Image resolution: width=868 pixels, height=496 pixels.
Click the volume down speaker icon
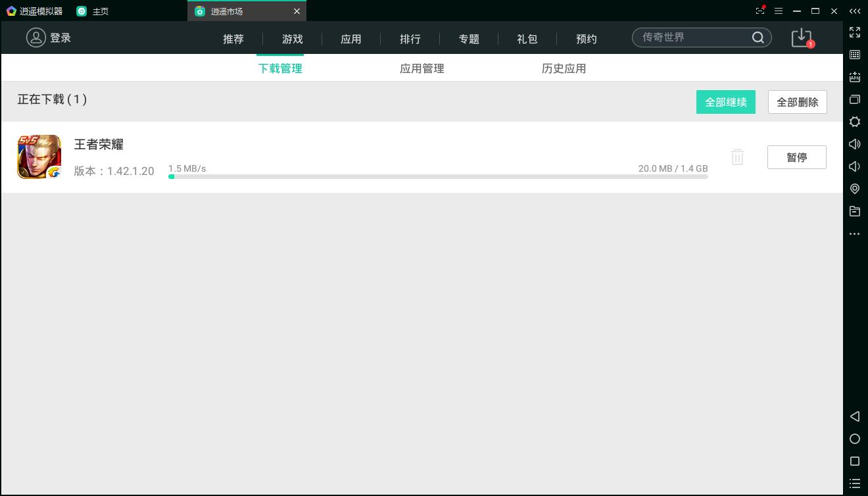click(x=855, y=166)
